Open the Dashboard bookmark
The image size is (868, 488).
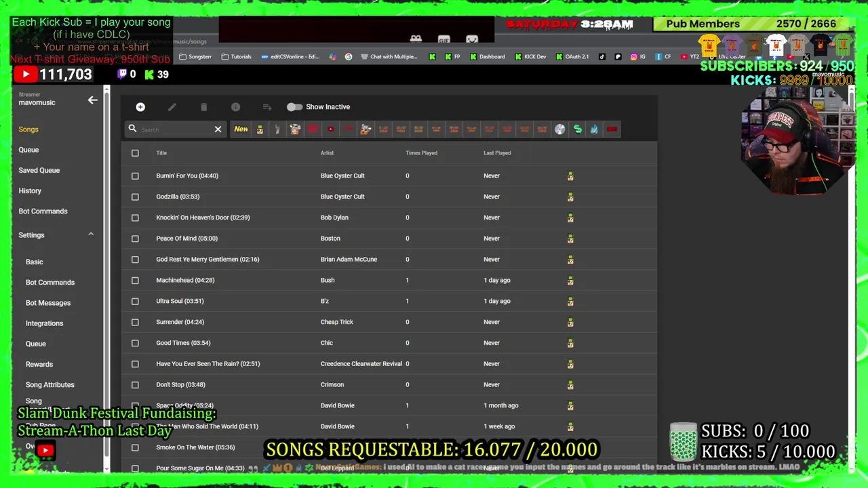487,57
